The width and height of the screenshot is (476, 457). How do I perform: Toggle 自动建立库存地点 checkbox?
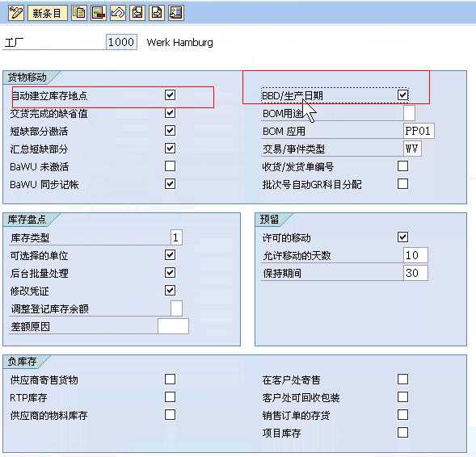click(170, 95)
